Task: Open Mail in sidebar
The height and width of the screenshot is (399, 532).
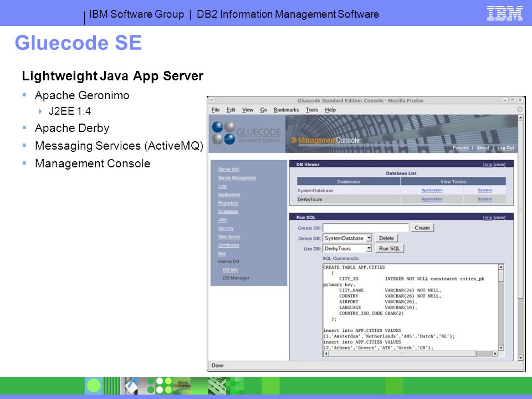Action: click(x=222, y=253)
